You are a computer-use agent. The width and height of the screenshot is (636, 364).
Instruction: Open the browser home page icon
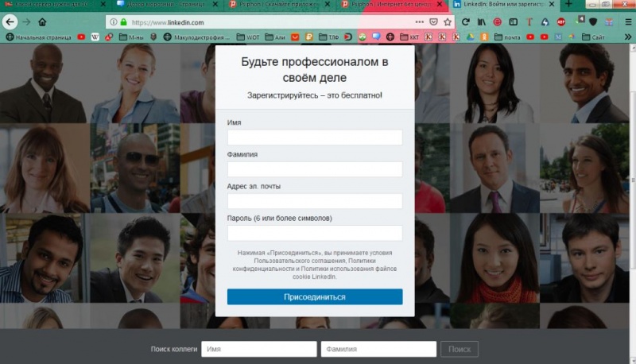coord(42,22)
